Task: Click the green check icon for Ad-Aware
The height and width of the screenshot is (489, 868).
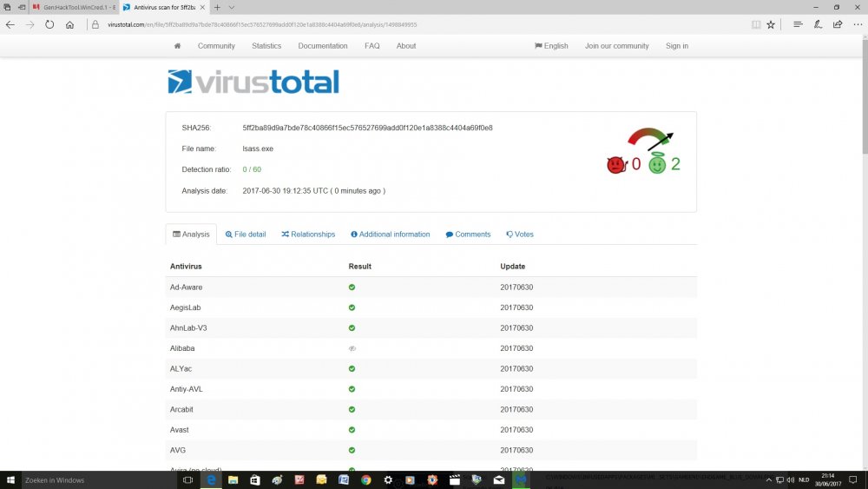Action: coord(352,287)
